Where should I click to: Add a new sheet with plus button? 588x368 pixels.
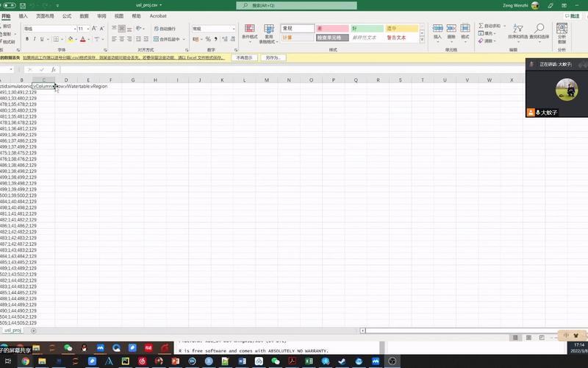33,330
